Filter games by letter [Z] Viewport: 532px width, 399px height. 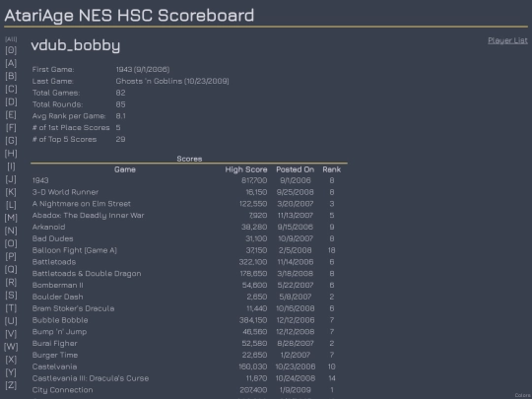click(x=11, y=385)
